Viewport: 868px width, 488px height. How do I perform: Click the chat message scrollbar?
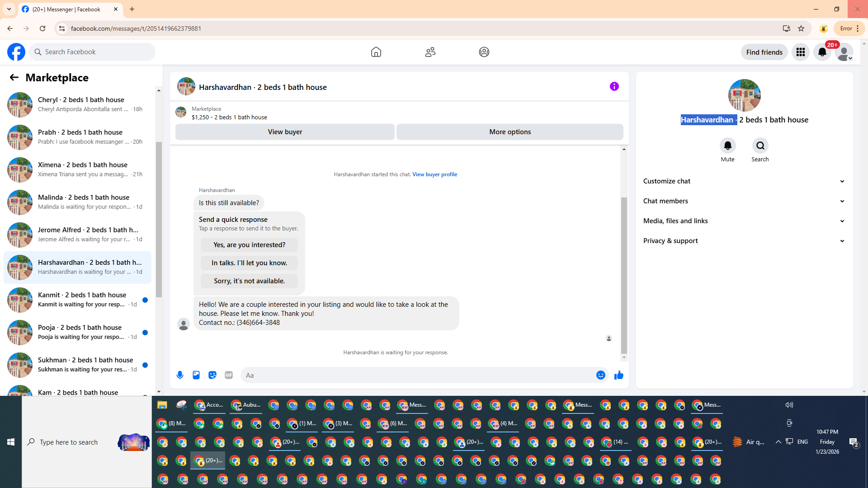[x=624, y=276]
